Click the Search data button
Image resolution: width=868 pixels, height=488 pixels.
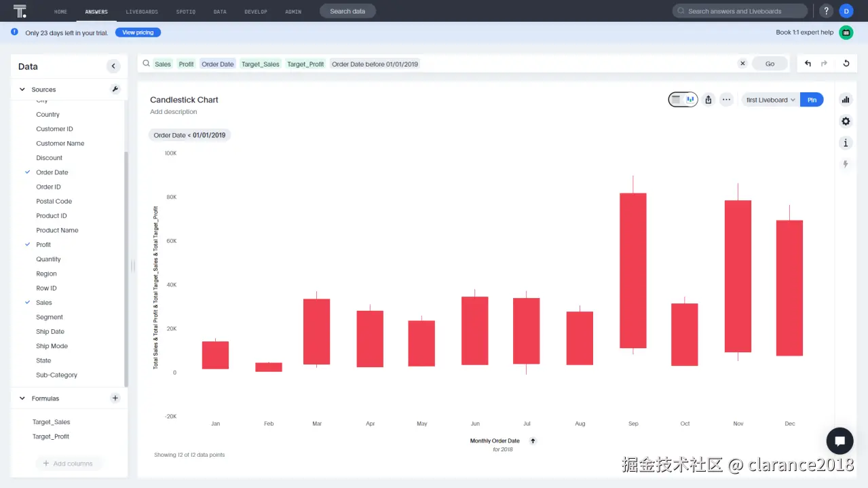tap(347, 11)
